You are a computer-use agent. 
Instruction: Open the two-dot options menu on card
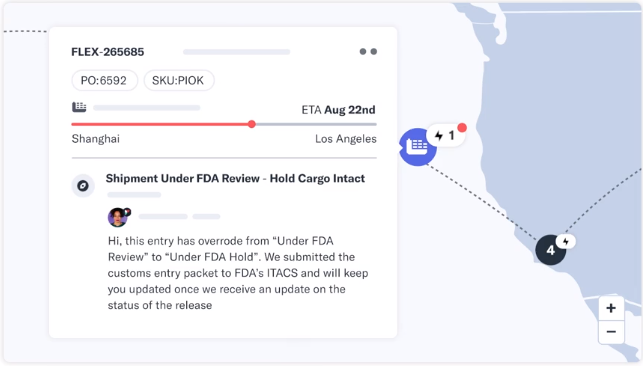pos(368,52)
